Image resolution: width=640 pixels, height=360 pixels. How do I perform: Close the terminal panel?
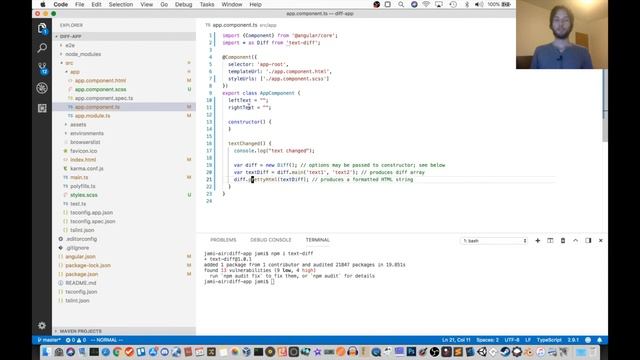coord(601,240)
